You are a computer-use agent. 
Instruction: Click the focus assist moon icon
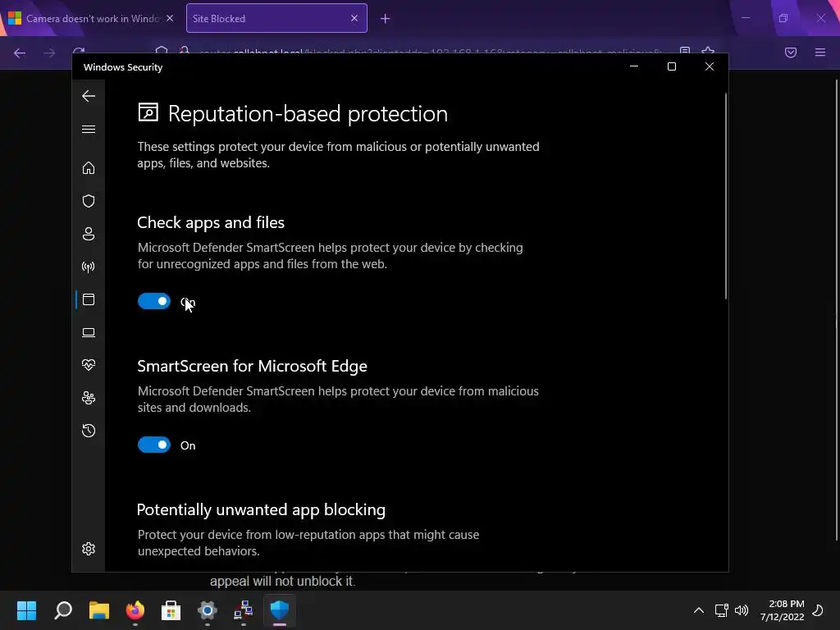818,610
